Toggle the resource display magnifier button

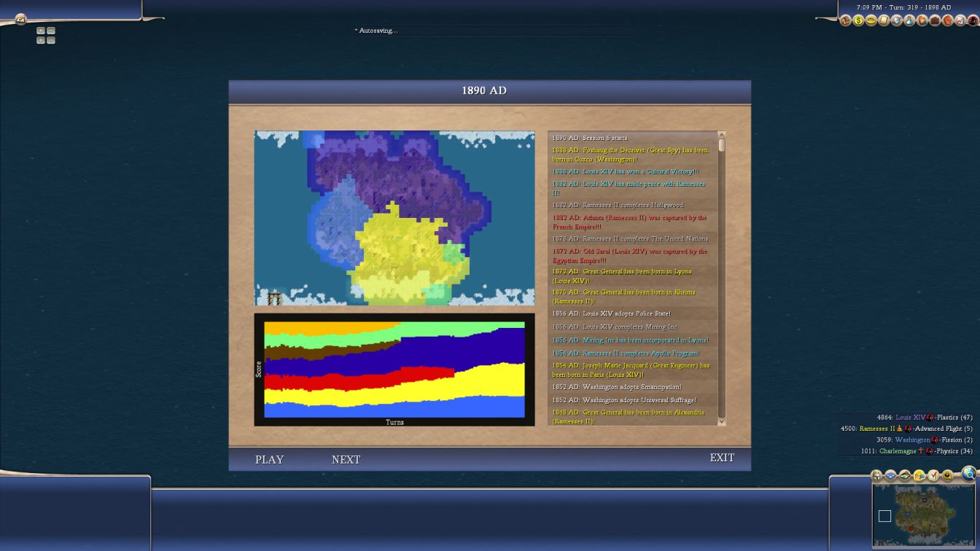pyautogui.click(x=947, y=476)
